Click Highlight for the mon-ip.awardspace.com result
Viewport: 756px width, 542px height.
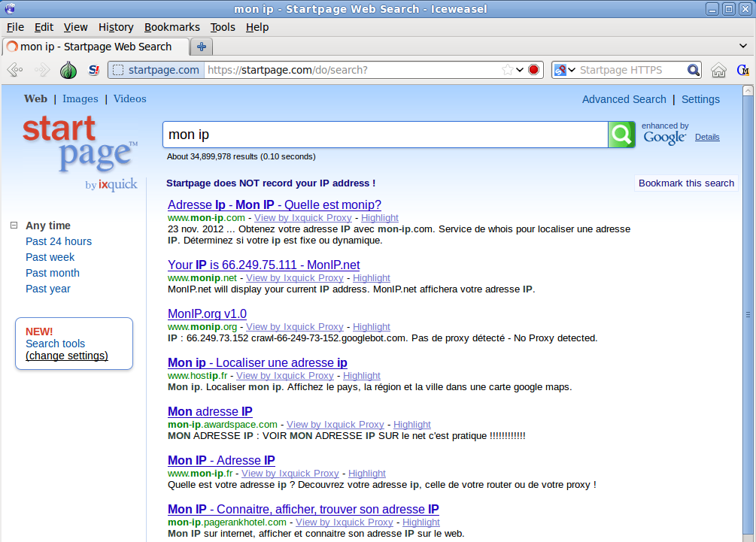[411, 425]
